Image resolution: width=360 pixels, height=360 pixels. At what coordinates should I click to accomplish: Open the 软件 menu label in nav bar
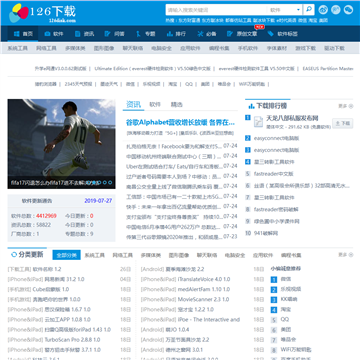pyautogui.click(x=58, y=34)
